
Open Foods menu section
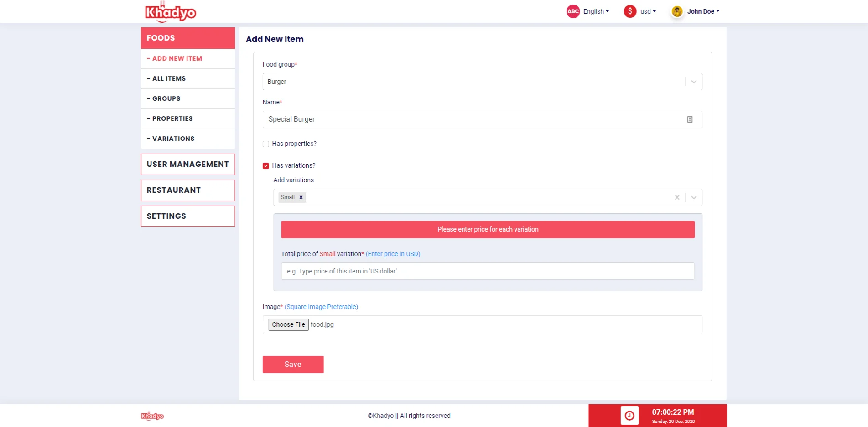188,38
